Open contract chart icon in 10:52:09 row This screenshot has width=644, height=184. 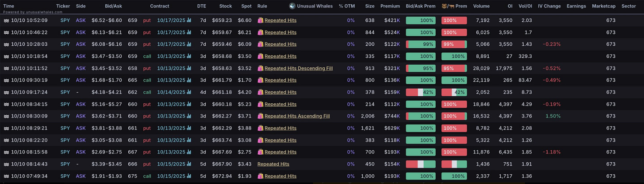[189, 20]
